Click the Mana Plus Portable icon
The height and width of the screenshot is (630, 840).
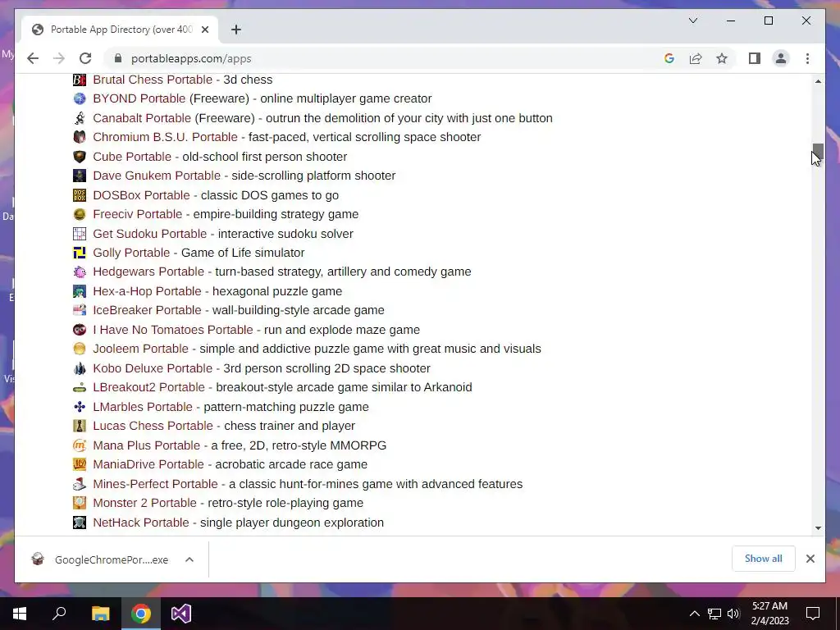tap(80, 445)
